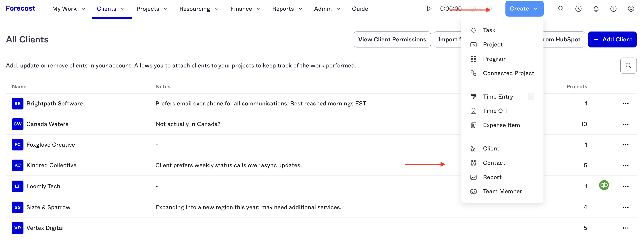
Task: Collapse the Create dropdown button
Action: click(x=524, y=8)
